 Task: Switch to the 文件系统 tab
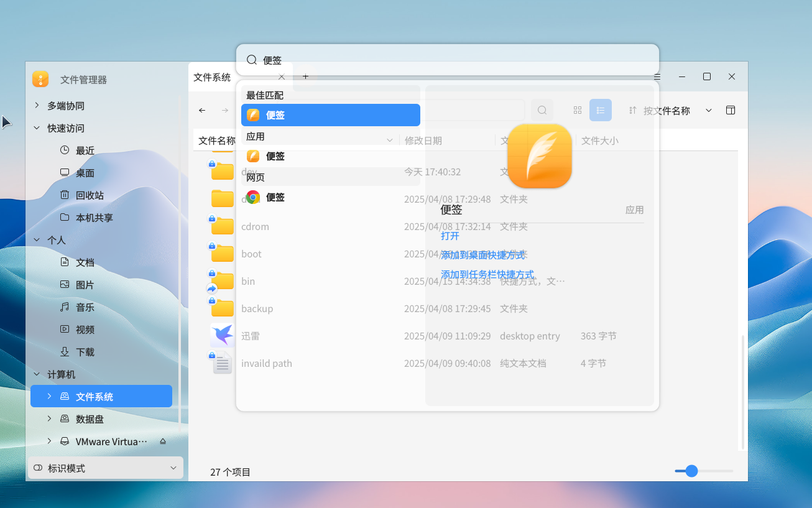pos(214,76)
